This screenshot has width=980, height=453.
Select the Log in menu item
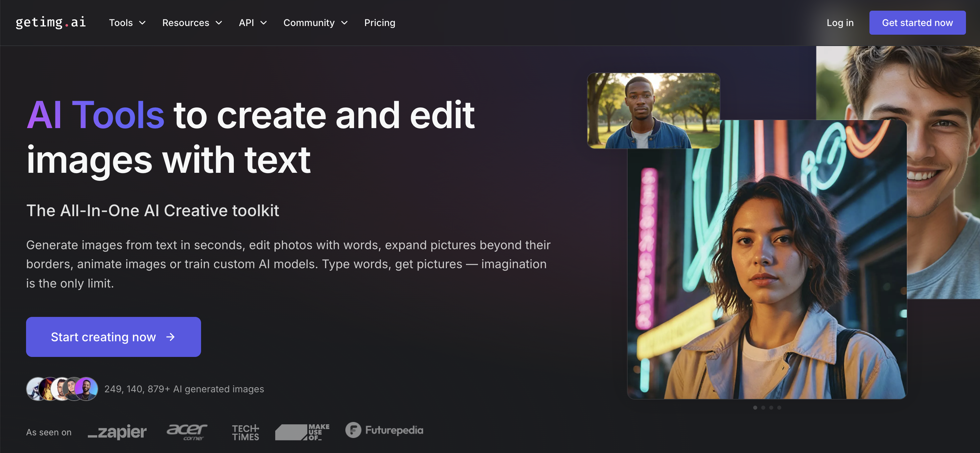[840, 22]
